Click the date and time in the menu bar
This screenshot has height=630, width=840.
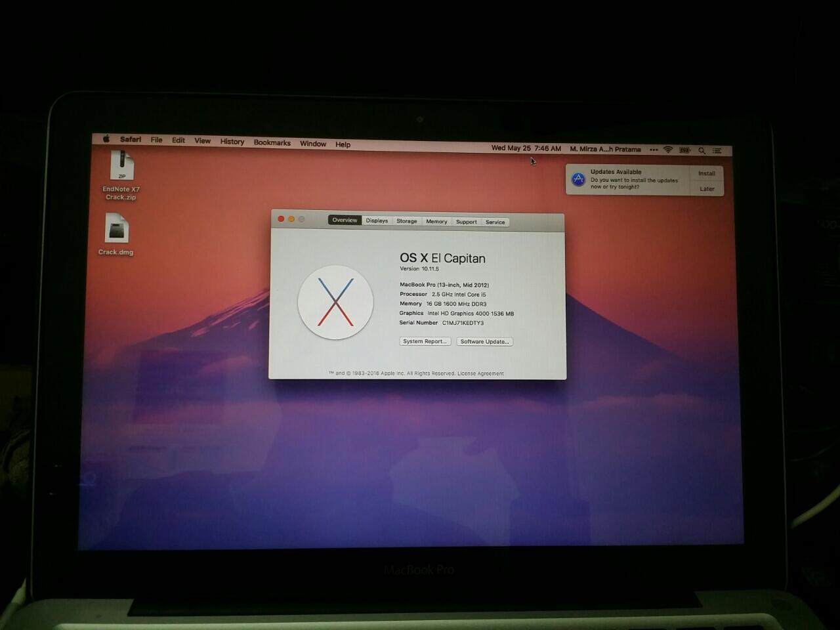point(526,148)
